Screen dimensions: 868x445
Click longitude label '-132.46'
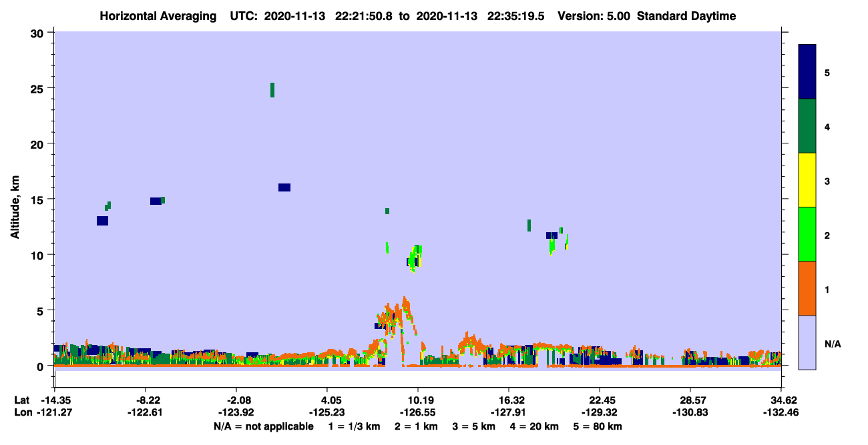782,412
